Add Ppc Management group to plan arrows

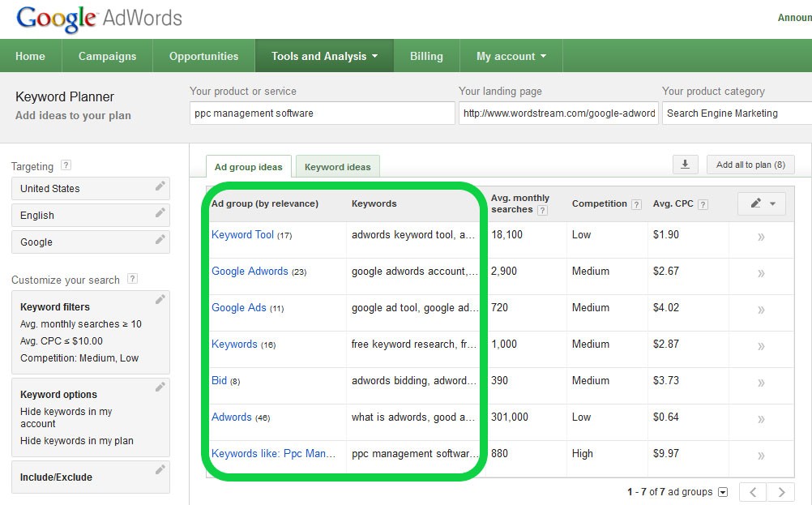(761, 456)
